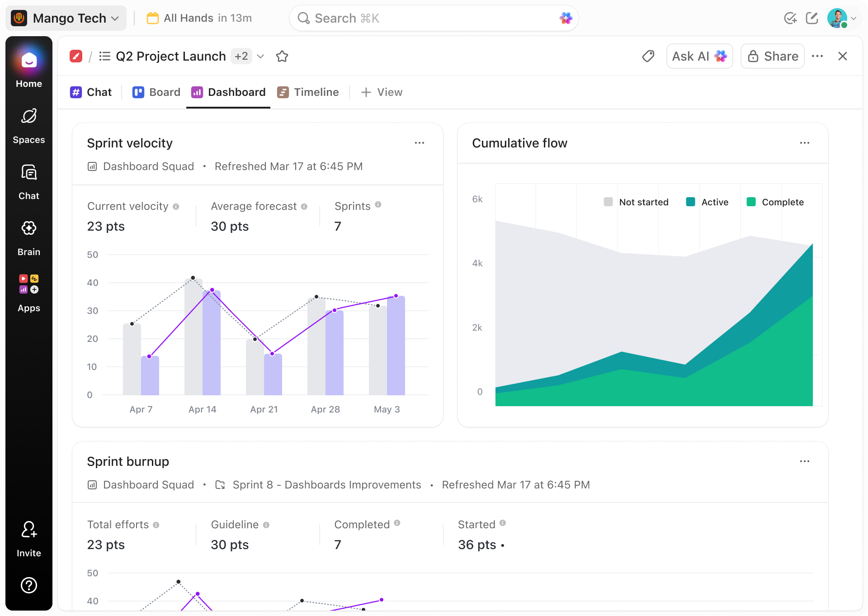The height and width of the screenshot is (616, 868).
Task: Click the Ask AI button
Action: click(x=699, y=56)
